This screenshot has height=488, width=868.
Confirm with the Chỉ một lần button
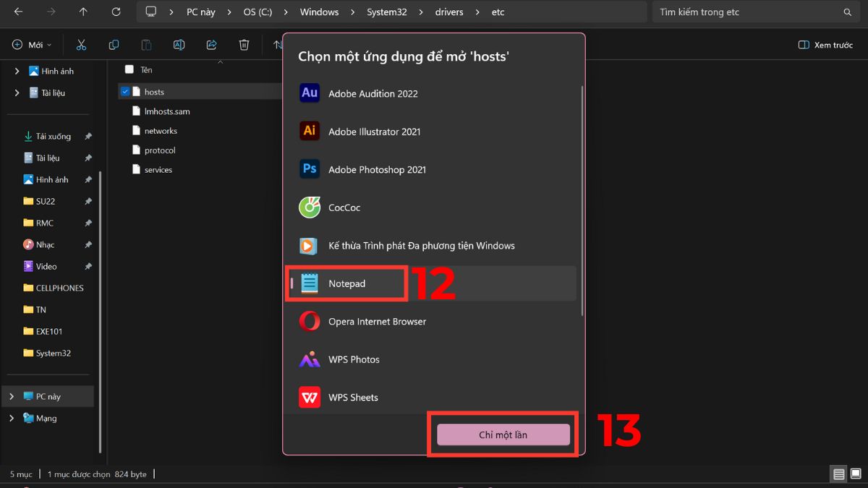click(x=502, y=435)
